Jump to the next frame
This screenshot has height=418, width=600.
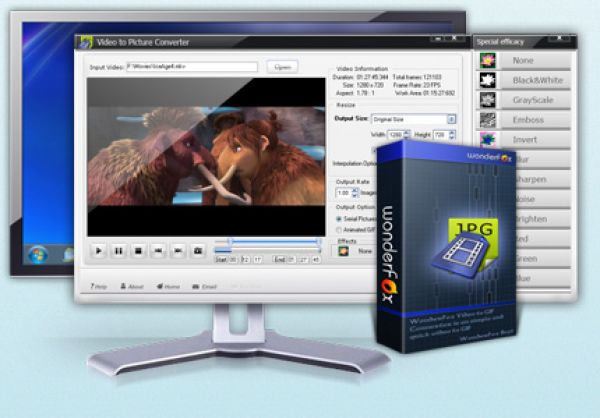(178, 251)
